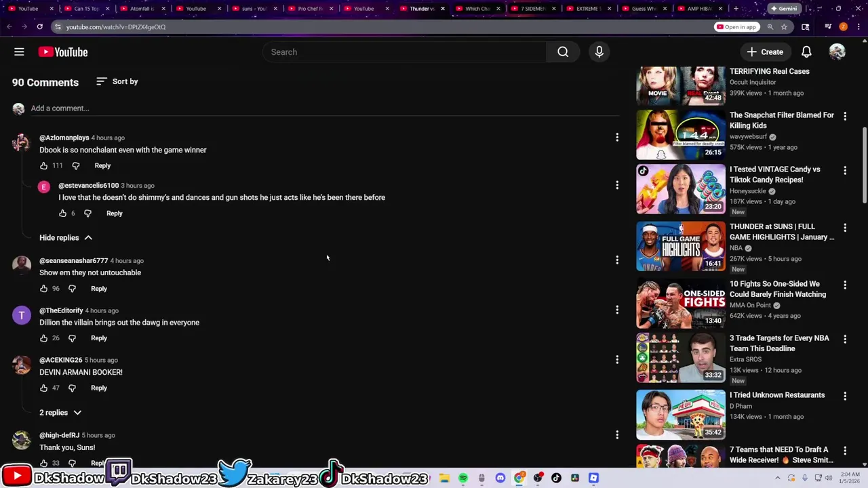Switch to the '7 SIDEMEN' tab

point(533,9)
